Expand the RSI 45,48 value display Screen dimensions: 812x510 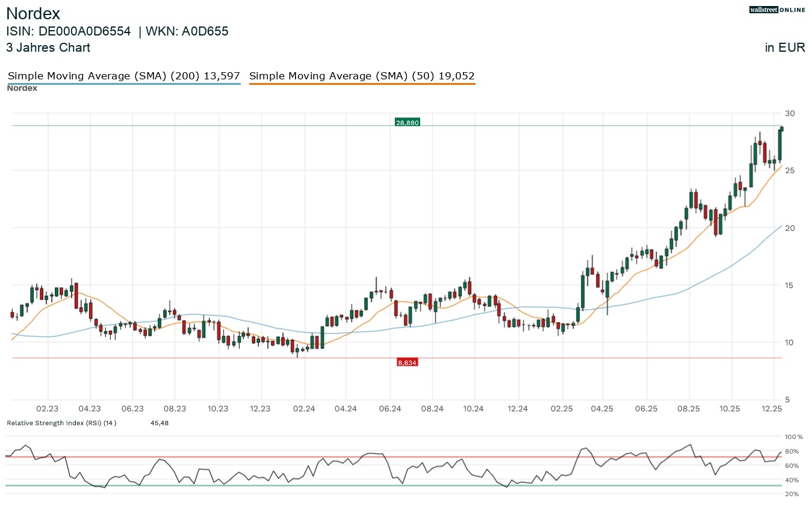159,423
